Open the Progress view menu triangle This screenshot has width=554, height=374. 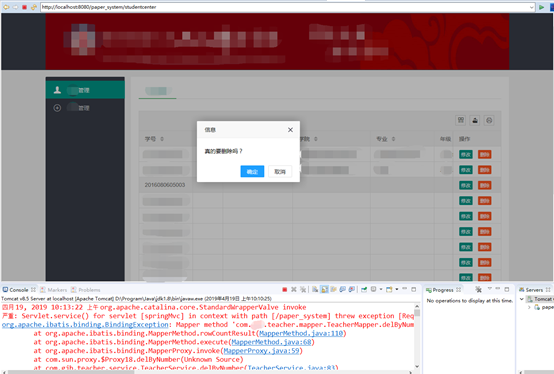[490, 289]
